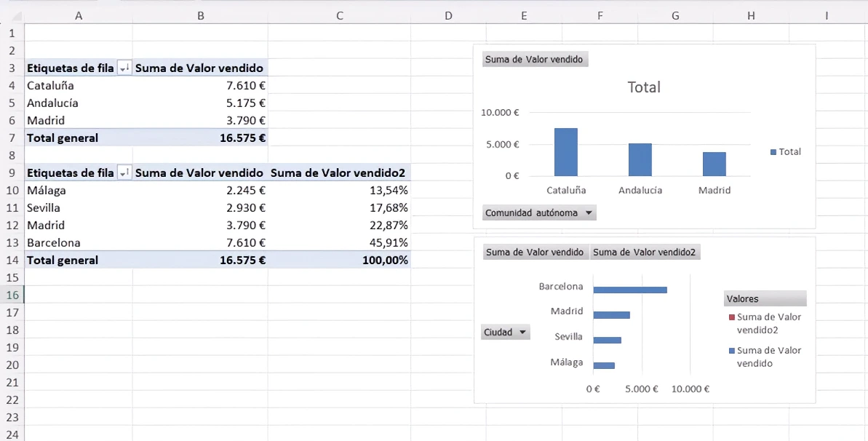Select the percentage cell 17,68%
The image size is (868, 441).
point(339,207)
